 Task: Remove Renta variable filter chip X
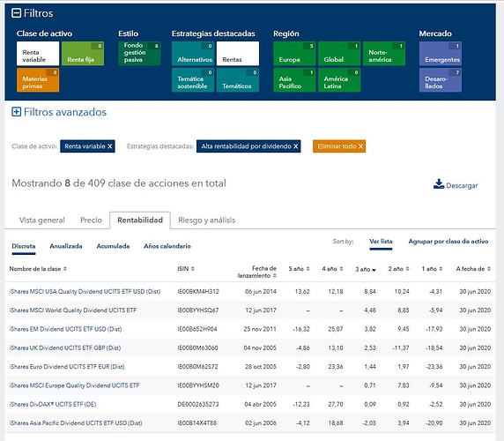(110, 146)
